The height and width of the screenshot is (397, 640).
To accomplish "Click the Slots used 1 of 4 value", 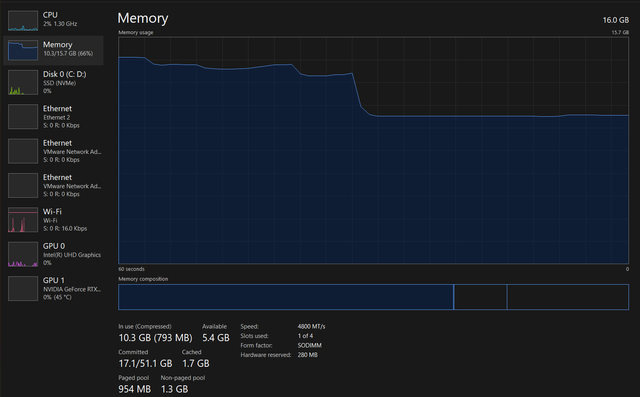I will (x=305, y=336).
